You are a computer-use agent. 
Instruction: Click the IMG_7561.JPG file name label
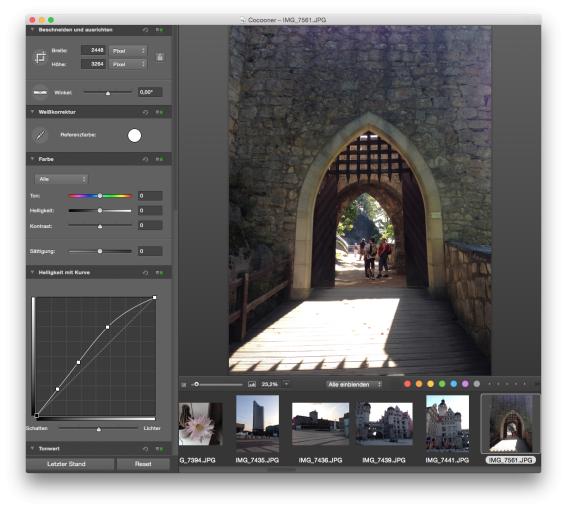(x=510, y=460)
